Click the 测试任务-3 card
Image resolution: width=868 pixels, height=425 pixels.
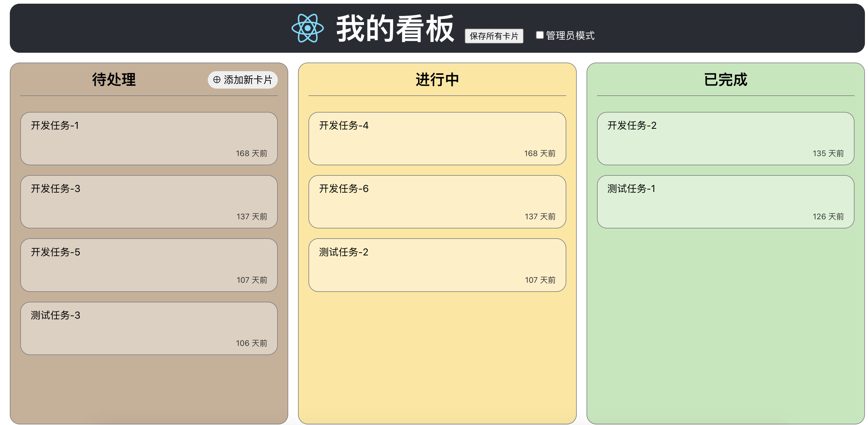149,328
